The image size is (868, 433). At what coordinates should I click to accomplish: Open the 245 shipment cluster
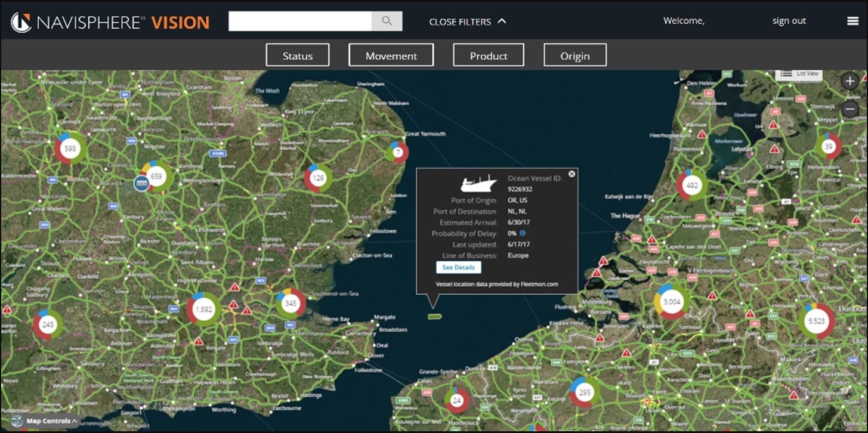(x=48, y=325)
